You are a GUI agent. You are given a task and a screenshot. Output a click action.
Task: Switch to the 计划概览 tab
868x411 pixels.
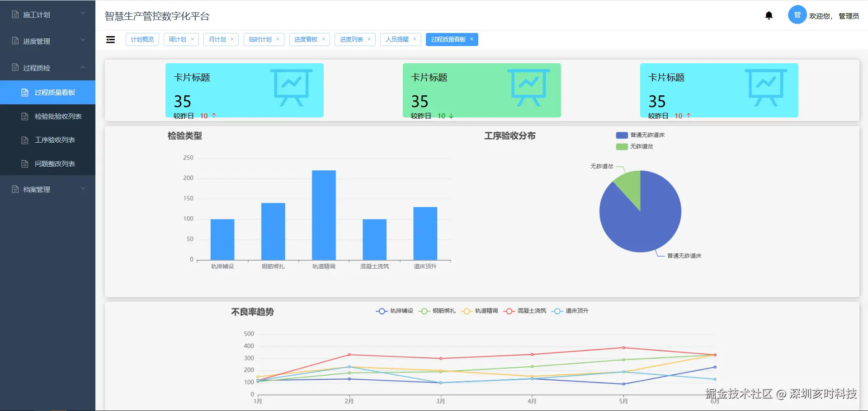[142, 40]
